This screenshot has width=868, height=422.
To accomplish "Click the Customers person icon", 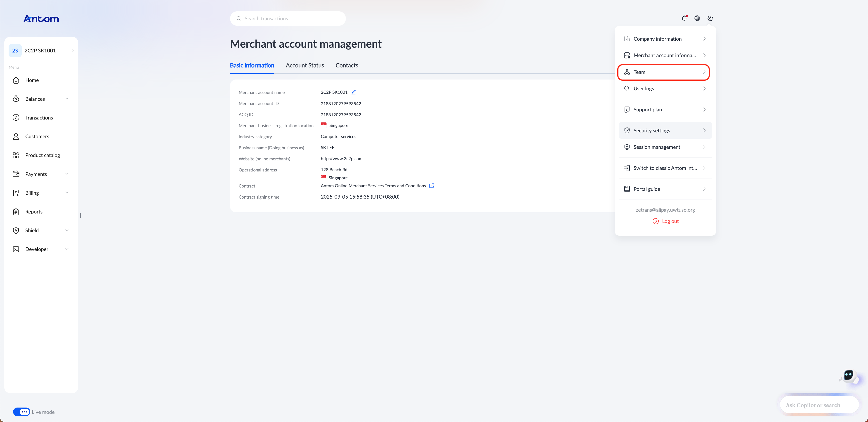I will click(16, 136).
